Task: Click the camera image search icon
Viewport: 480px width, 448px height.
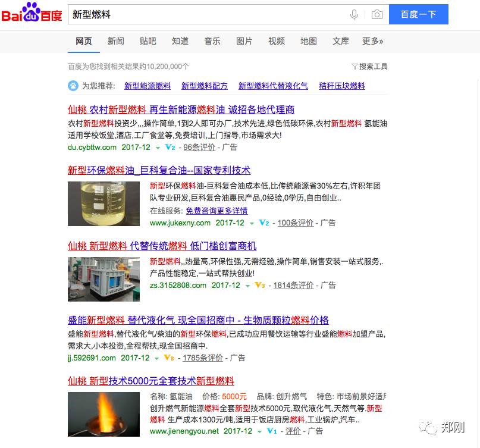Action: [x=377, y=14]
